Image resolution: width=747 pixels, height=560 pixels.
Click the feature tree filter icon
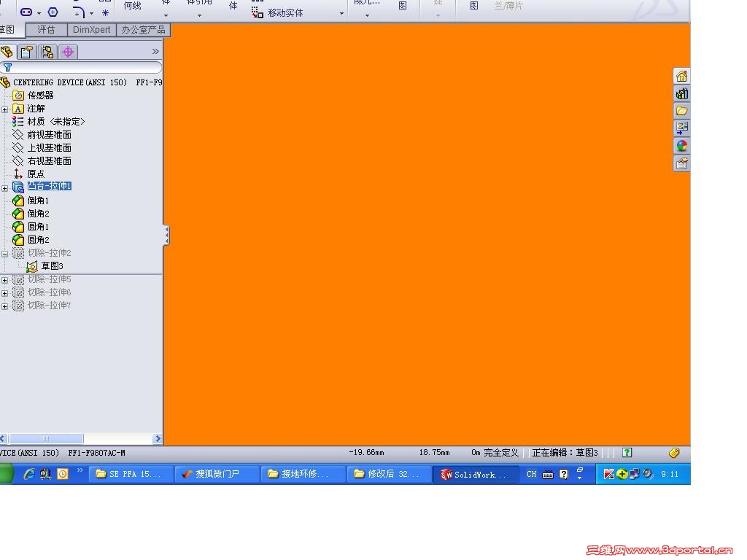[7, 67]
